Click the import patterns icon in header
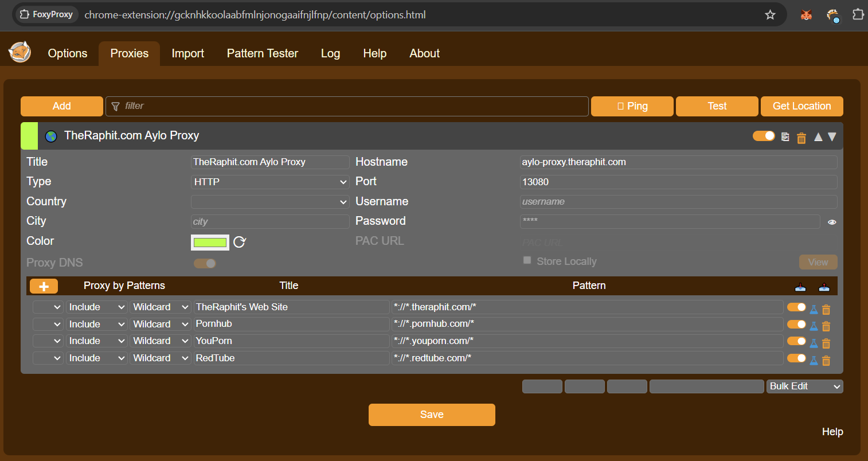The height and width of the screenshot is (461, 868). 800,286
